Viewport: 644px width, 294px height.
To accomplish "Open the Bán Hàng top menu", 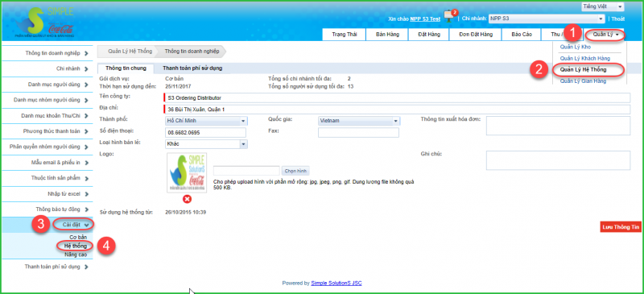I will point(387,35).
